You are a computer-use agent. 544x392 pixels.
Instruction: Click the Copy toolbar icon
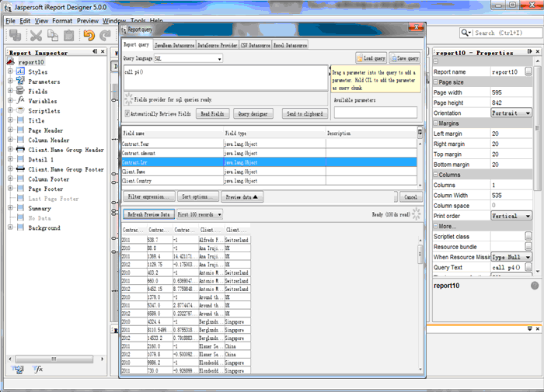[x=53, y=35]
